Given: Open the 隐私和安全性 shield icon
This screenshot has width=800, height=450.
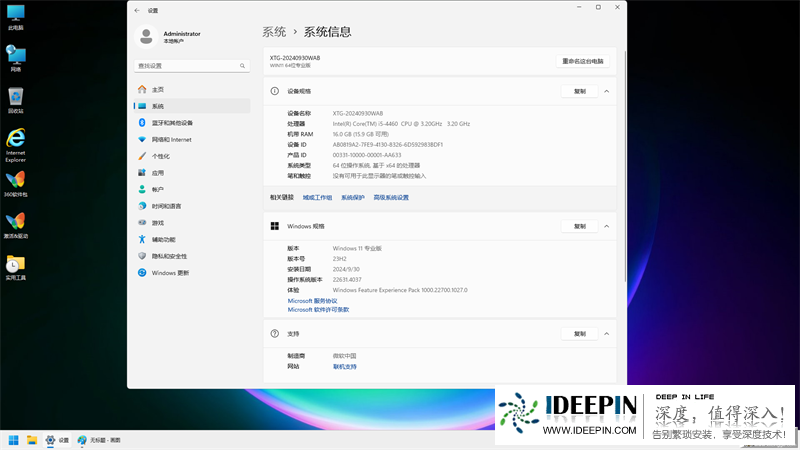Looking at the screenshot, I should (x=142, y=256).
